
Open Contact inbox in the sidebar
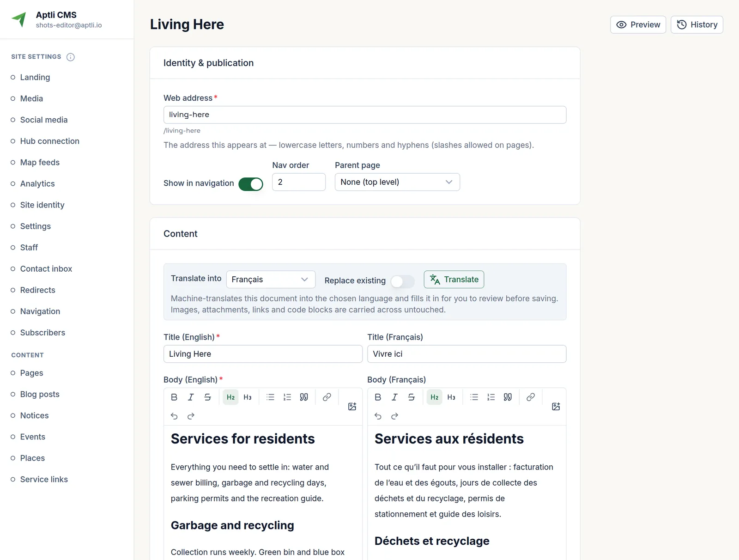click(x=46, y=268)
